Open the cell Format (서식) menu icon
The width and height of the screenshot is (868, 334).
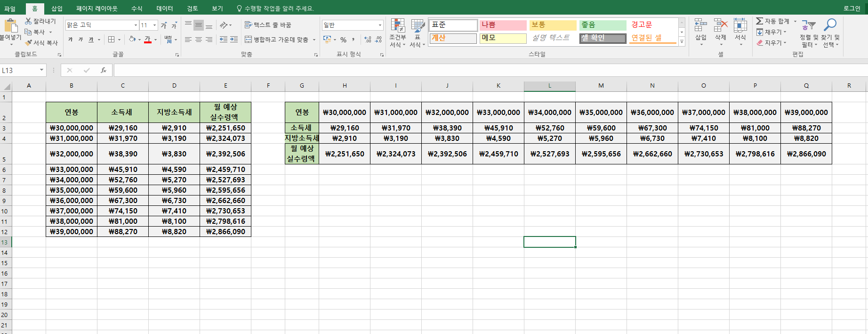[740, 25]
